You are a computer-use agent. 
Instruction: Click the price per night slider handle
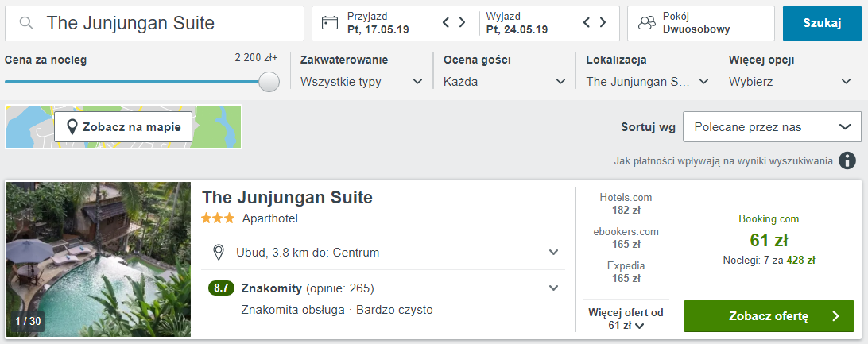point(269,82)
